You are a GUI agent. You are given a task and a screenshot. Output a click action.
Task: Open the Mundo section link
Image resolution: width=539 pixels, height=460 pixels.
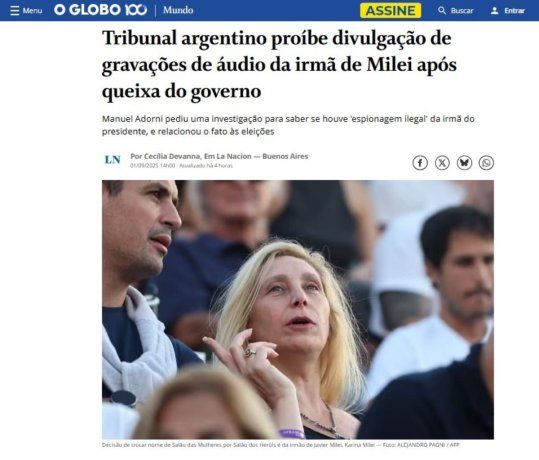[178, 10]
